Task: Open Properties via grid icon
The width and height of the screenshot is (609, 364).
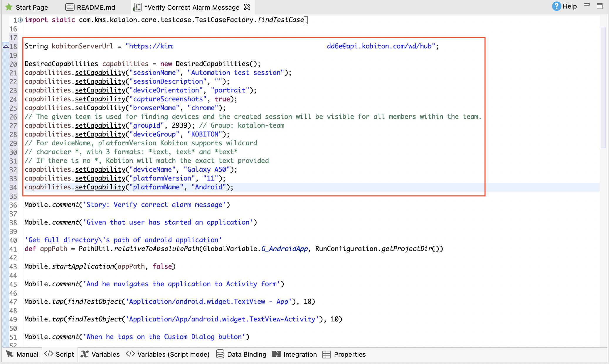Action: click(x=326, y=354)
